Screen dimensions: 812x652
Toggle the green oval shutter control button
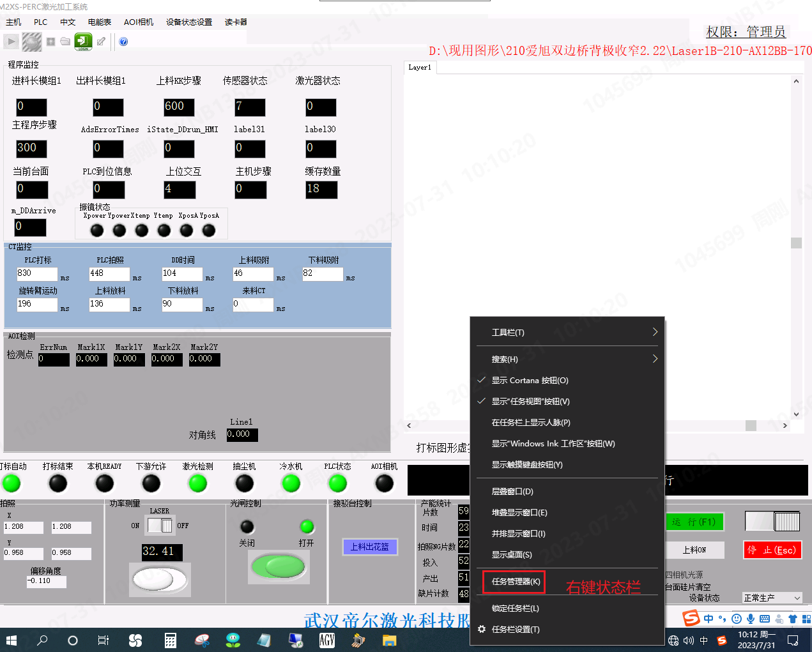(x=279, y=566)
